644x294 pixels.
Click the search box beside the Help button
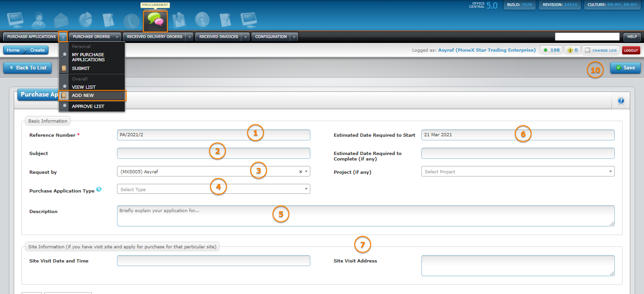[x=587, y=37]
